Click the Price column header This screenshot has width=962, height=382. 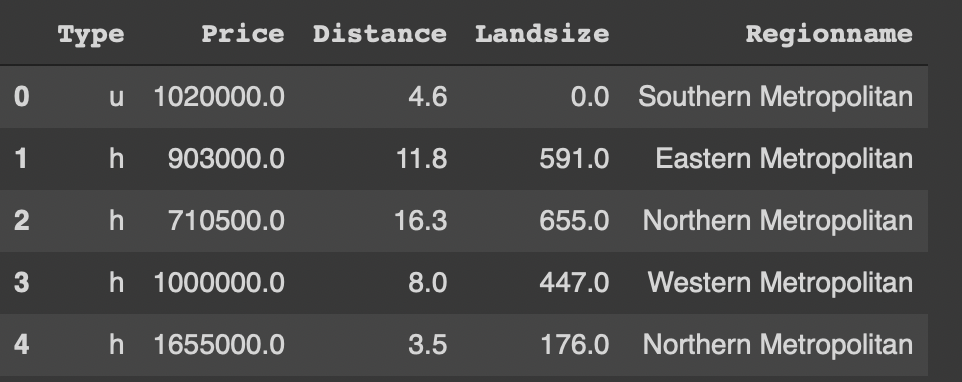point(243,34)
